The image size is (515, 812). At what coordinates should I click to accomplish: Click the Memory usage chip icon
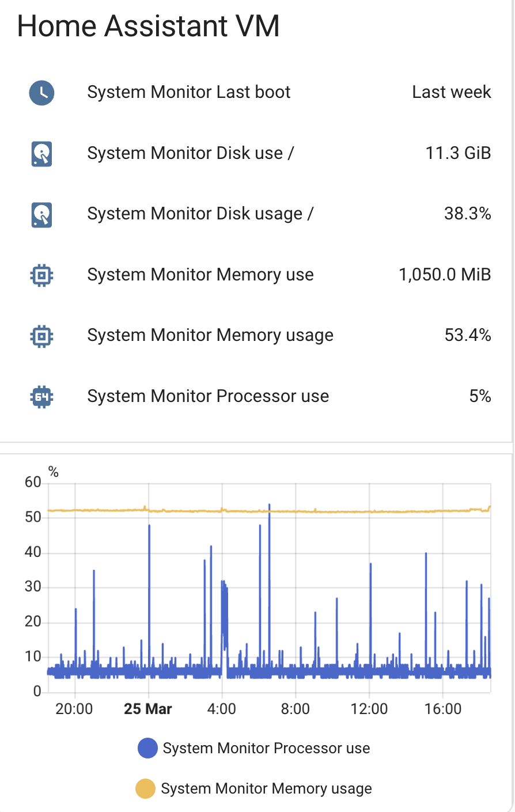tap(41, 336)
